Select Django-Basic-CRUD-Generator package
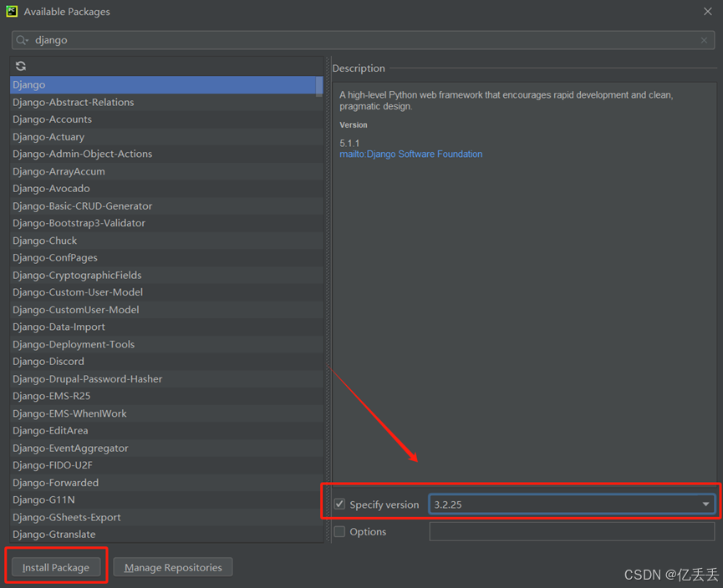 click(x=166, y=206)
